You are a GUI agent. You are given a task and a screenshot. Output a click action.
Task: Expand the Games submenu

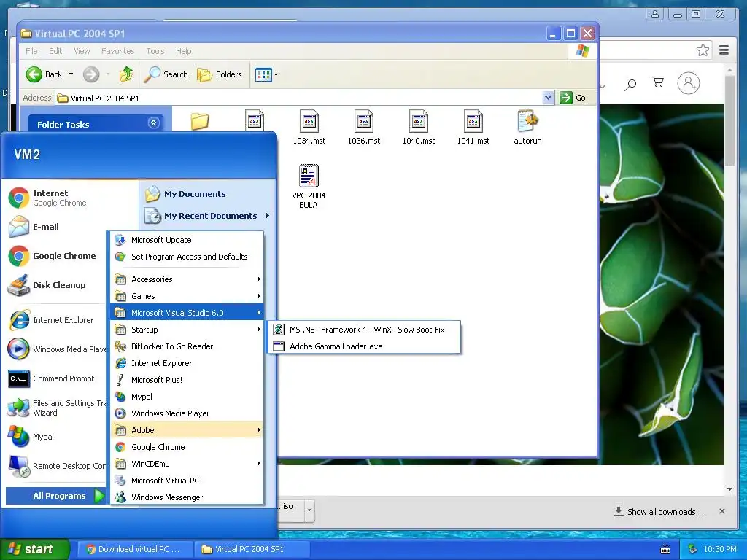[187, 296]
